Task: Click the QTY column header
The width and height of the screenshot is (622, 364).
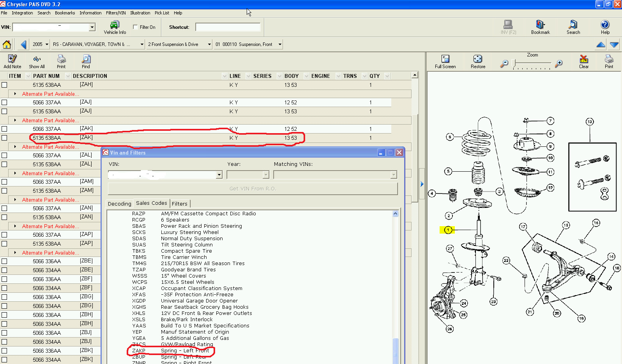Action: (x=375, y=76)
